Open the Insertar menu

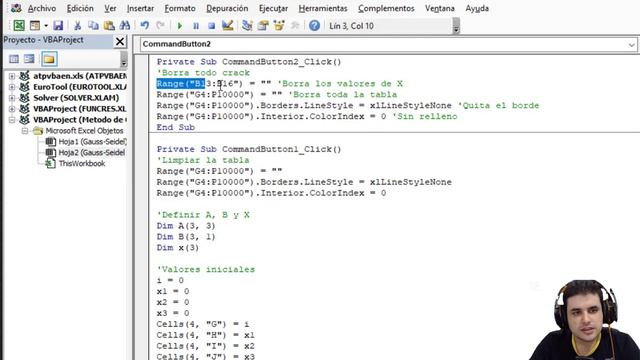[x=140, y=9]
